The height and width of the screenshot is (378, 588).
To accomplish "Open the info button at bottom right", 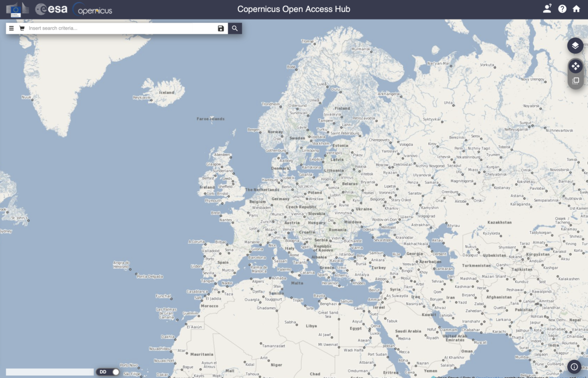I will (x=574, y=367).
